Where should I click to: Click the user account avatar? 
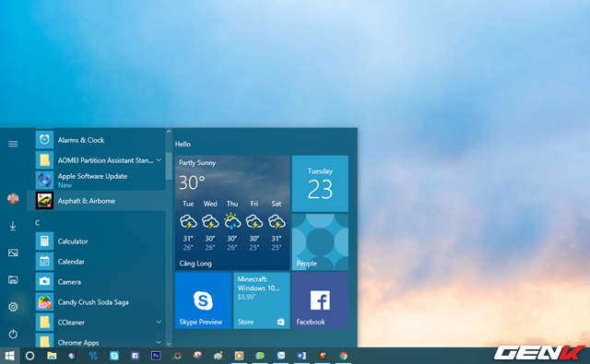[x=13, y=198]
